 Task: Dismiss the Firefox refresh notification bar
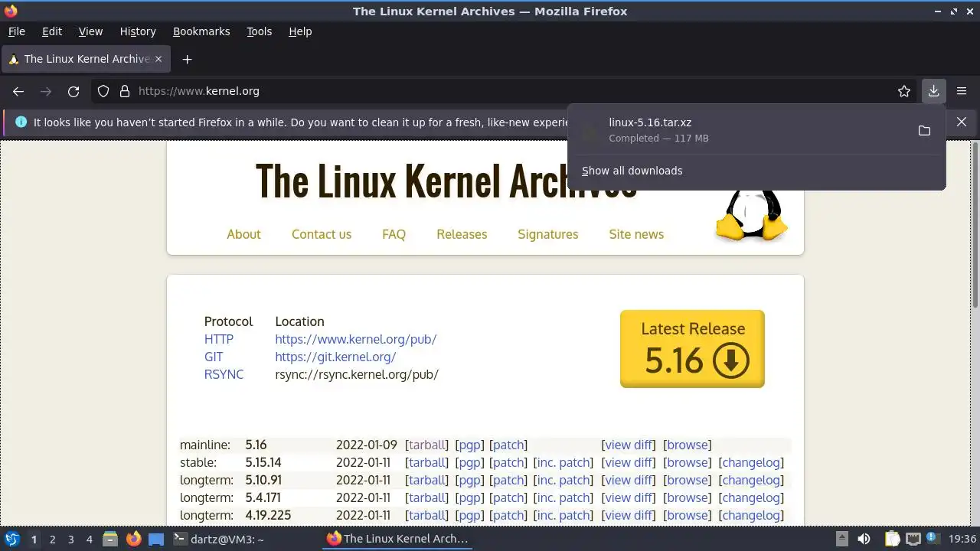(962, 122)
